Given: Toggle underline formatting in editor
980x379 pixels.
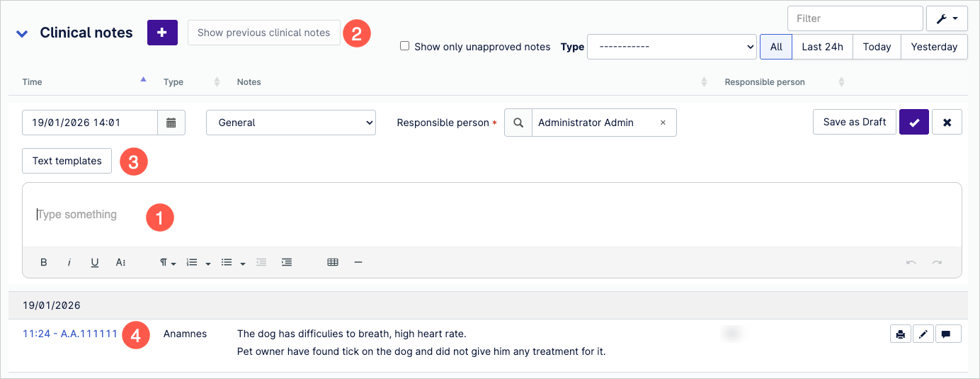Looking at the screenshot, I should tap(95, 262).
